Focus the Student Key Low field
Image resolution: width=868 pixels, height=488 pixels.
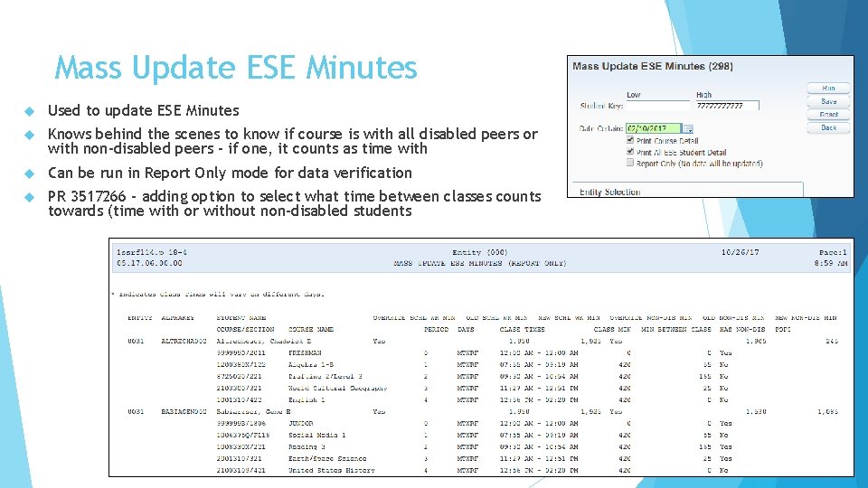click(x=657, y=105)
